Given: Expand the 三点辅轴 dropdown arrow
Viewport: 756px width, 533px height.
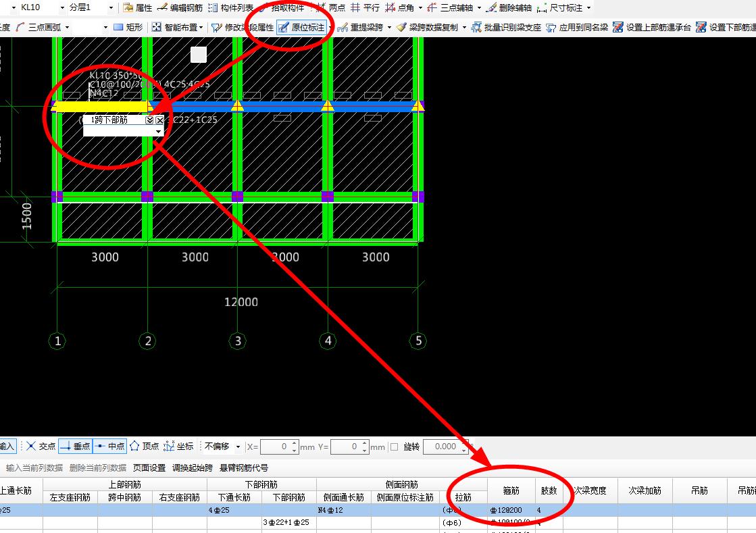Looking at the screenshot, I should coord(479,7).
